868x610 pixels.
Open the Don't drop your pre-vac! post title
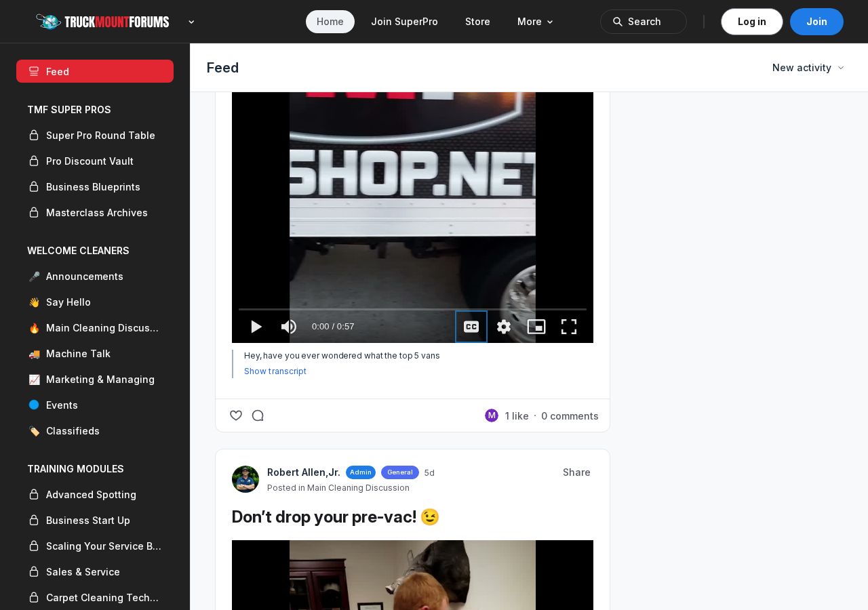coord(336,517)
